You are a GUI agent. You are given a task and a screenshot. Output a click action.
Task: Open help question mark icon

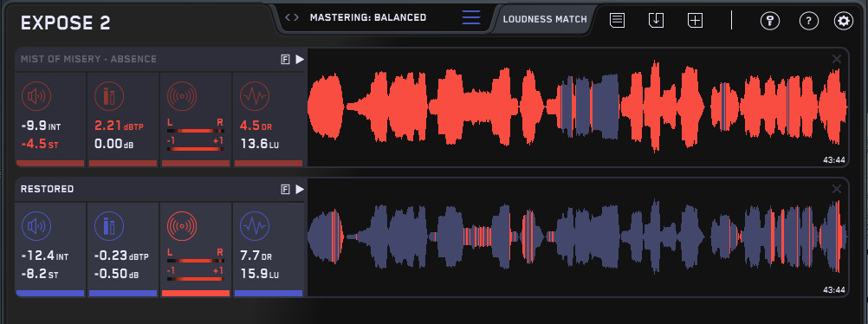point(809,21)
